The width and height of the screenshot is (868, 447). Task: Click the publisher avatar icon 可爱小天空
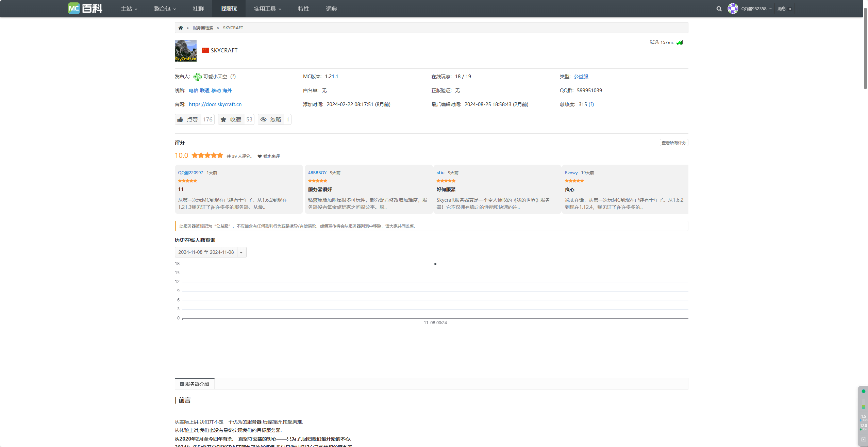coord(197,77)
